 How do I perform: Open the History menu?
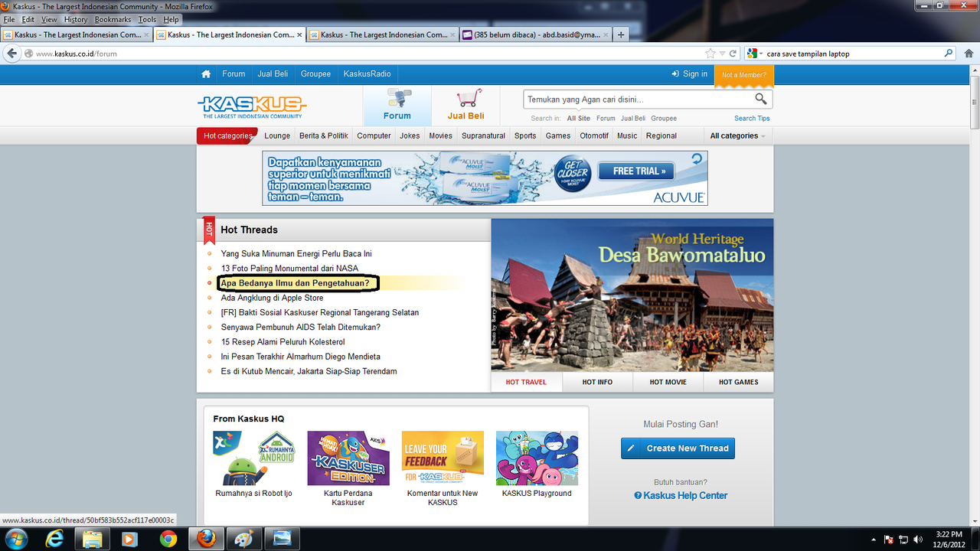76,19
